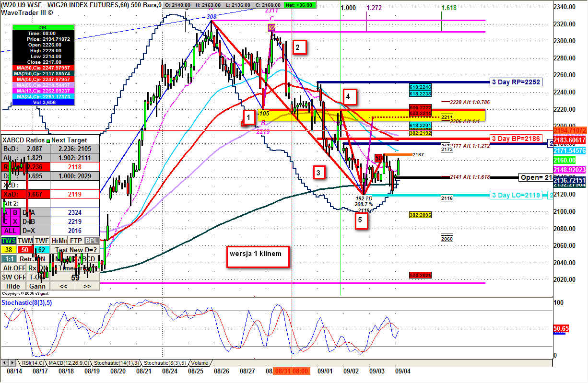Viewport: 588px width, 383px height.
Task: Click the green 2160.00 price axis tag
Action: point(565,160)
